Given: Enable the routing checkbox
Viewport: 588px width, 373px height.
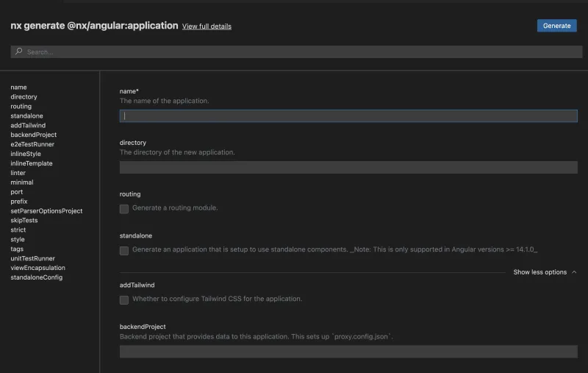Looking at the screenshot, I should pos(124,209).
